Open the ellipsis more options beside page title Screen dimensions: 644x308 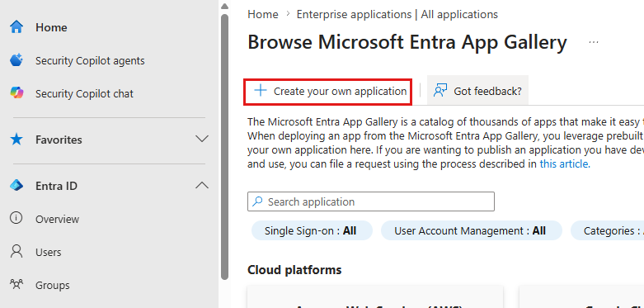[x=594, y=42]
